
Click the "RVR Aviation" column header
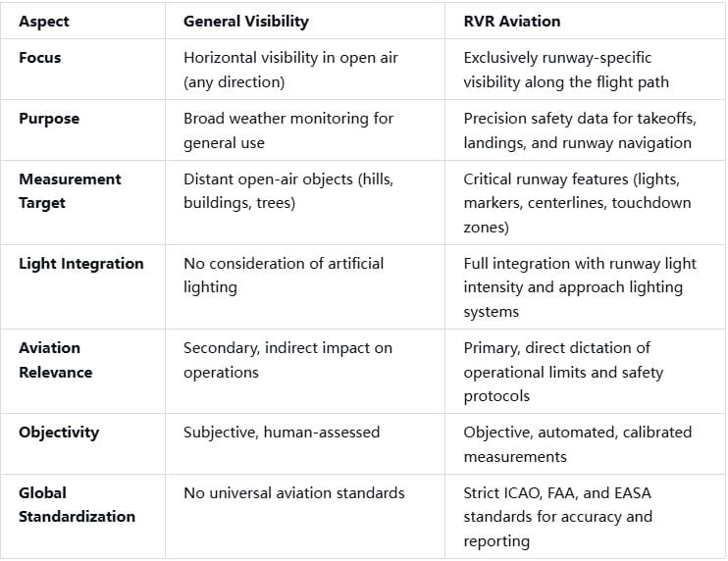[513, 19]
